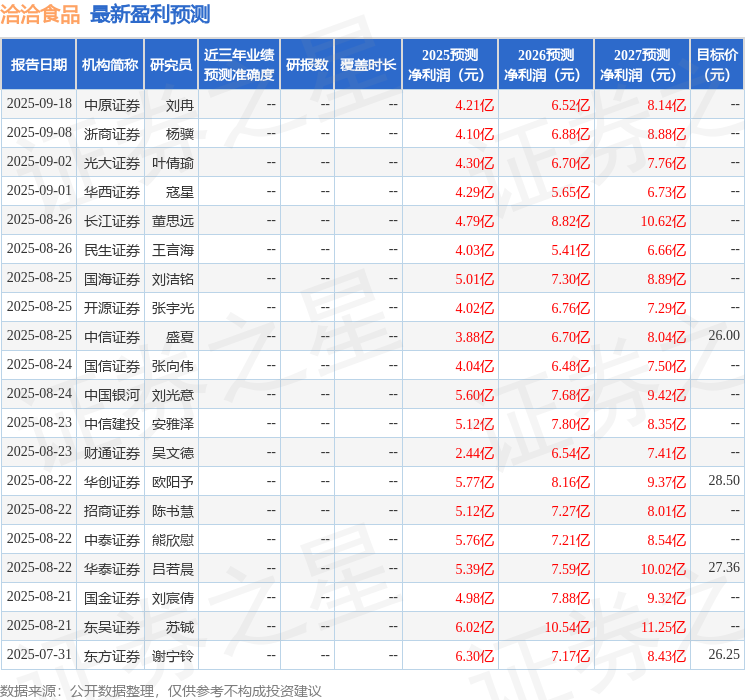Select the 财通证券 institution cell

point(112,453)
